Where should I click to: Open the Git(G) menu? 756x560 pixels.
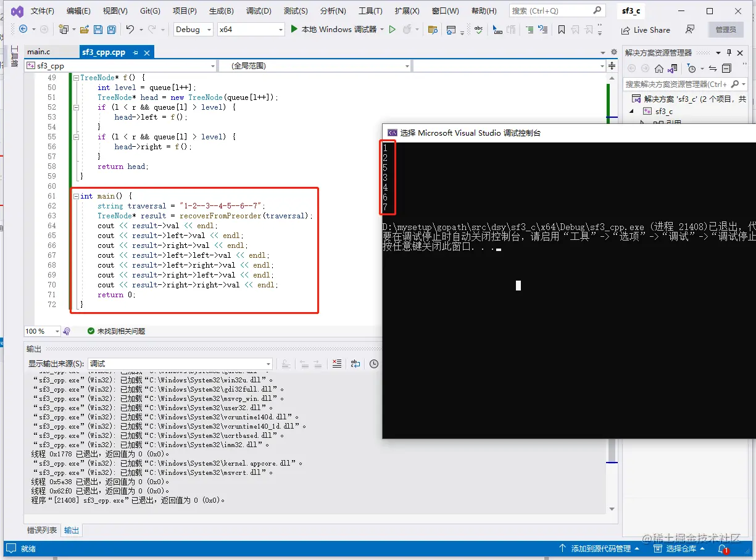pyautogui.click(x=150, y=11)
